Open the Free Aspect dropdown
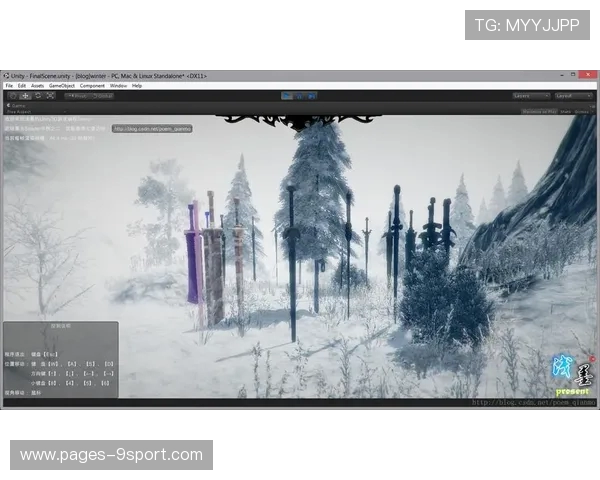Screen dimensions: 600x480 tap(22, 112)
